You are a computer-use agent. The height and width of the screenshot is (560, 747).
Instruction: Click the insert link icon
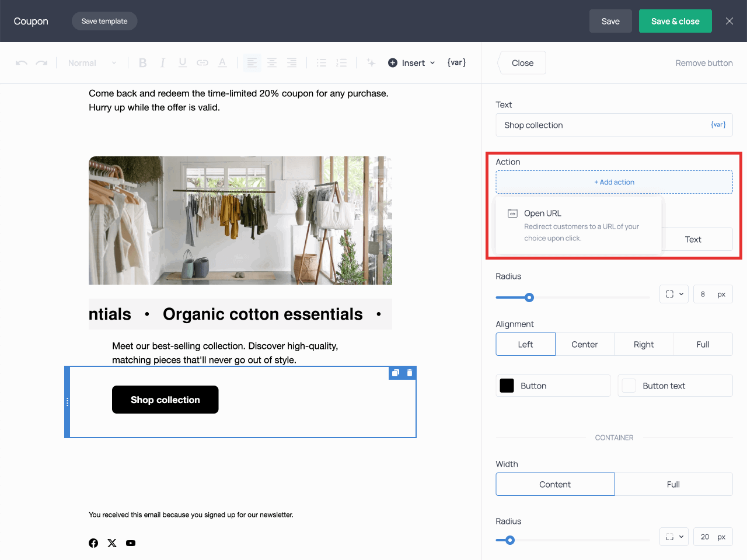[x=203, y=63]
